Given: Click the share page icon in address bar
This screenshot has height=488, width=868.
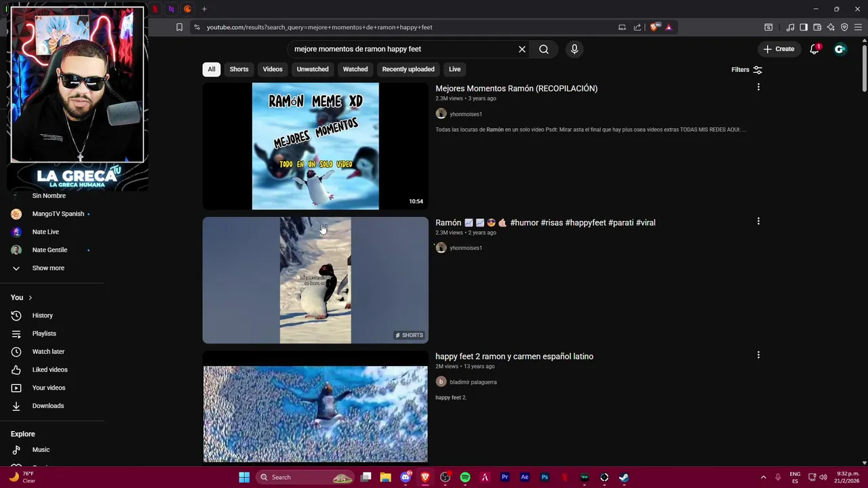Looking at the screenshot, I should pos(637,27).
